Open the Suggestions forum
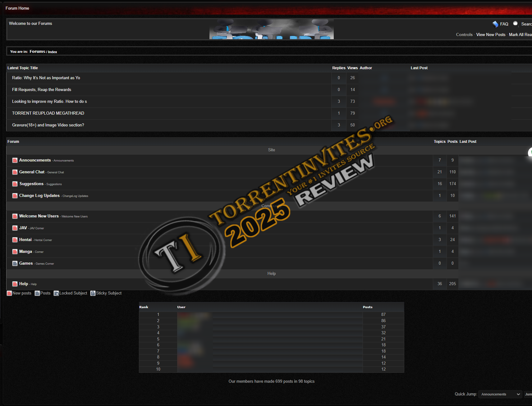The height and width of the screenshot is (406, 532). tap(31, 184)
